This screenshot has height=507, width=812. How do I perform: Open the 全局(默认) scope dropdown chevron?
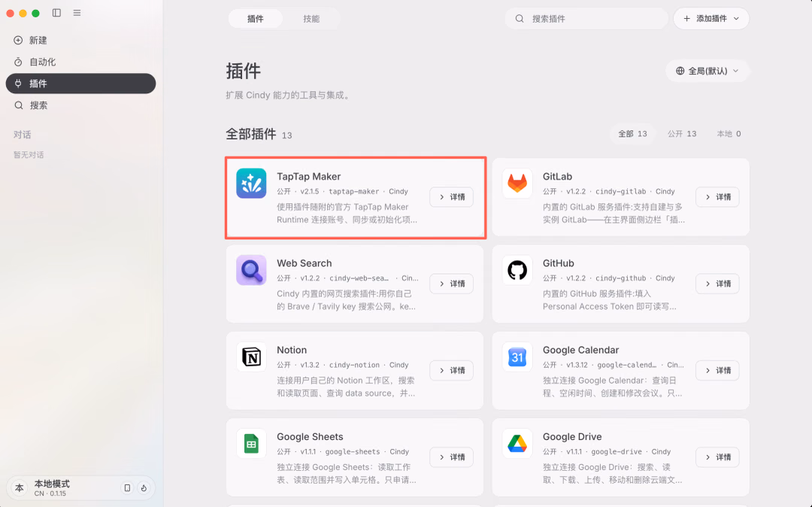tap(736, 71)
